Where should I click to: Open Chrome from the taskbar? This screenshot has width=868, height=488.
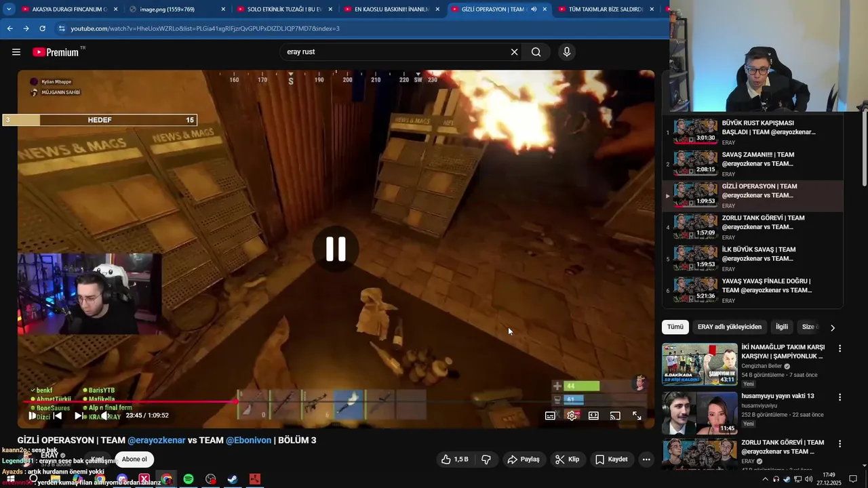click(x=167, y=479)
